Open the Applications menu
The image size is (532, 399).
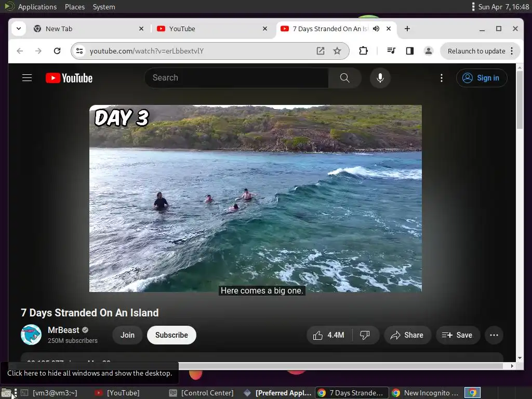[x=37, y=7]
